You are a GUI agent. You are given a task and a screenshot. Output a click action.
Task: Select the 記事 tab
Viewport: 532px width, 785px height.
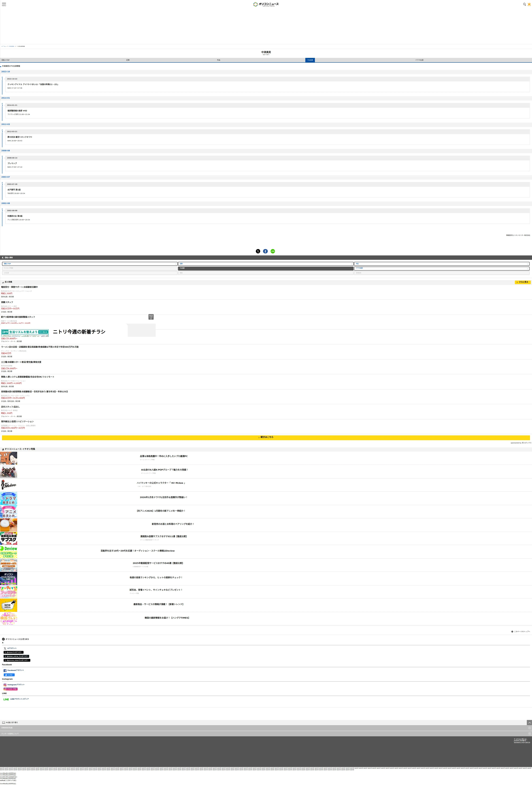coord(128,60)
